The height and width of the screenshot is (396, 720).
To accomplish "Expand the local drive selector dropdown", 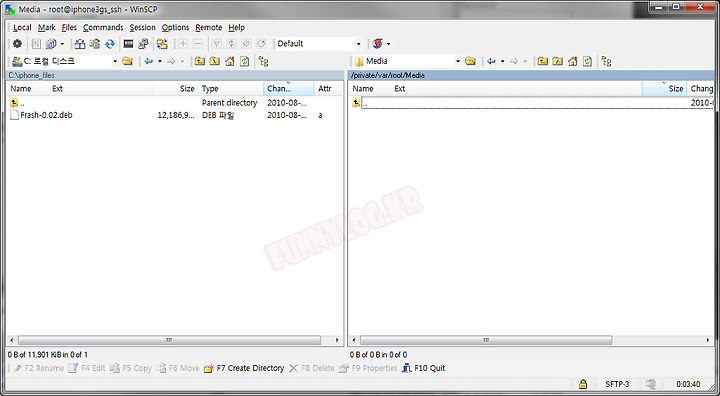I will click(115, 61).
